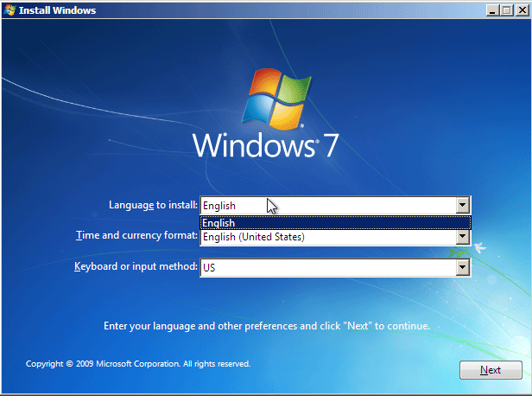532x396 pixels.
Task: Open the Language to install dropdown arrow
Action: tap(462, 205)
